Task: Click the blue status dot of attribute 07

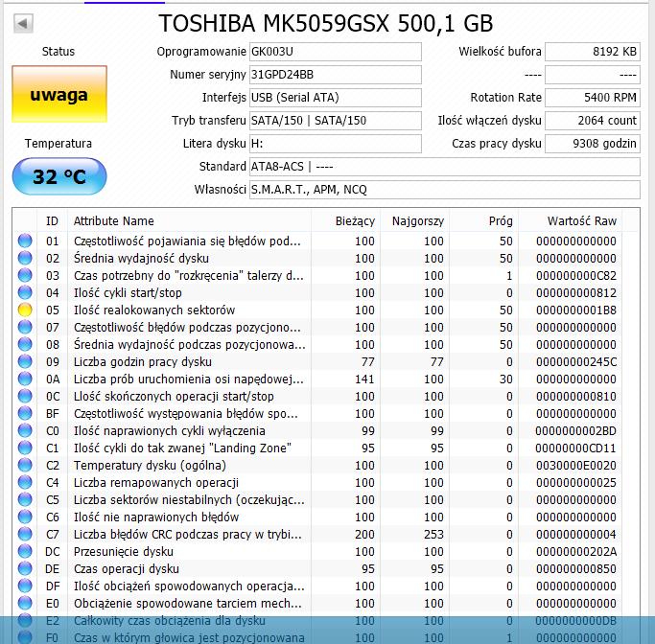Action: click(25, 327)
